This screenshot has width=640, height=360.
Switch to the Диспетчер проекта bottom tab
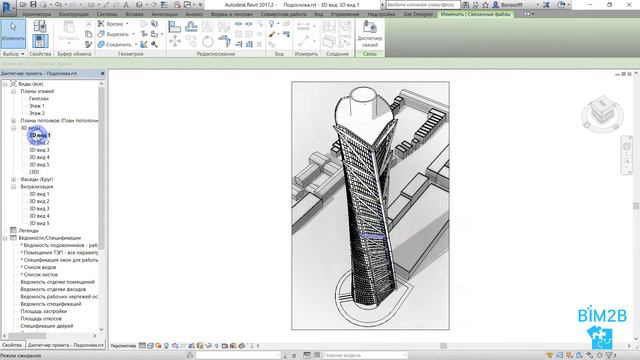tap(65, 345)
